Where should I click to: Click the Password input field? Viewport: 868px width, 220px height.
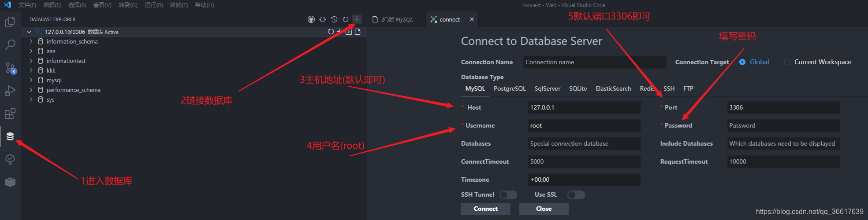click(783, 125)
